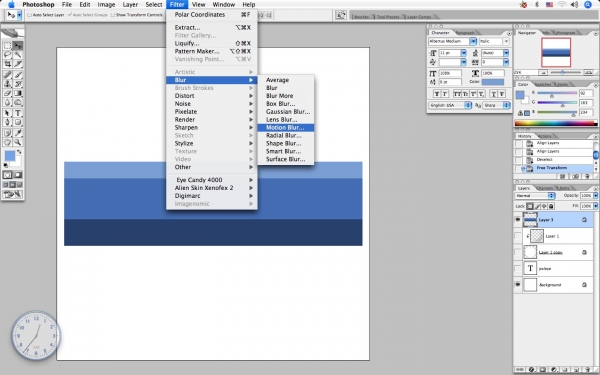
Task: Toggle Faux Bold in Character panel
Action: coord(437,94)
